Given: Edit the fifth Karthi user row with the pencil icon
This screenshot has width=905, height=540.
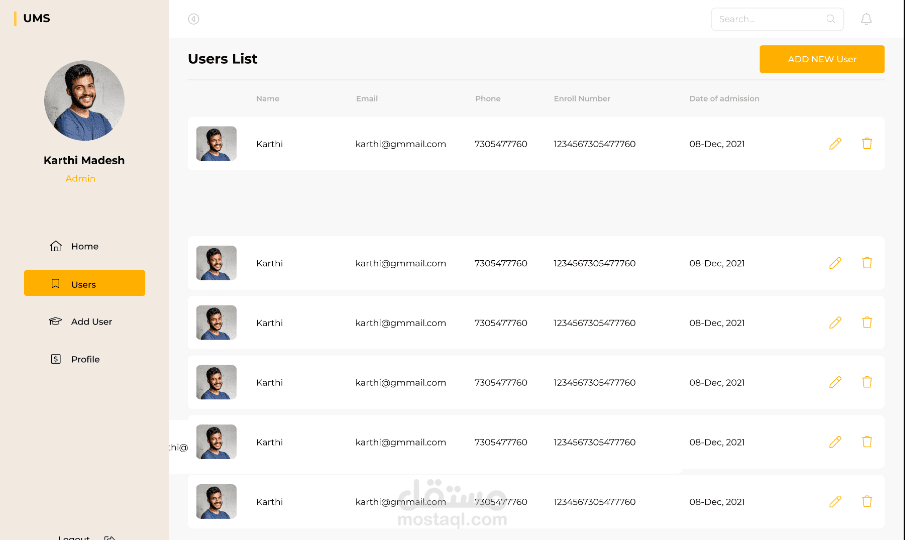Looking at the screenshot, I should click(x=835, y=442).
